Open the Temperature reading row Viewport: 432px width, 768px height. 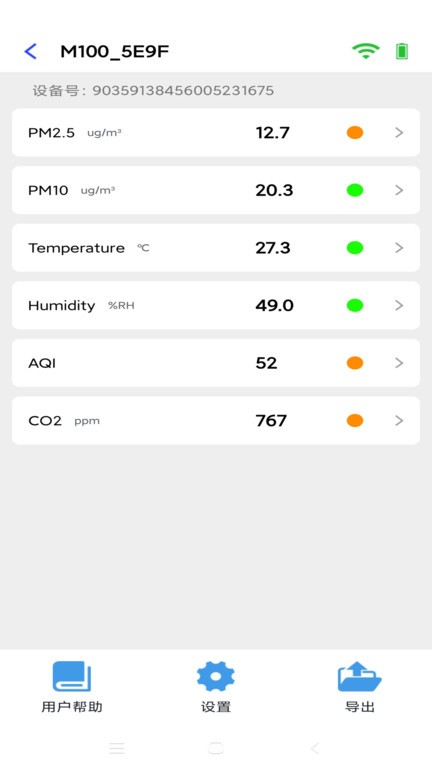click(216, 248)
